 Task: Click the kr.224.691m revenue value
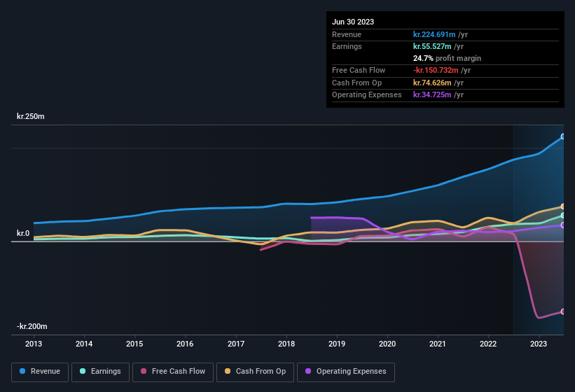point(434,34)
